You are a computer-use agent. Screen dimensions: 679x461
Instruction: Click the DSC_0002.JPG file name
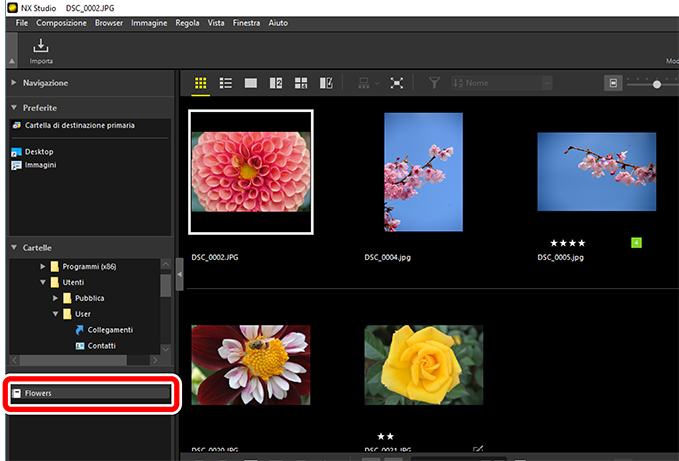[x=215, y=257]
